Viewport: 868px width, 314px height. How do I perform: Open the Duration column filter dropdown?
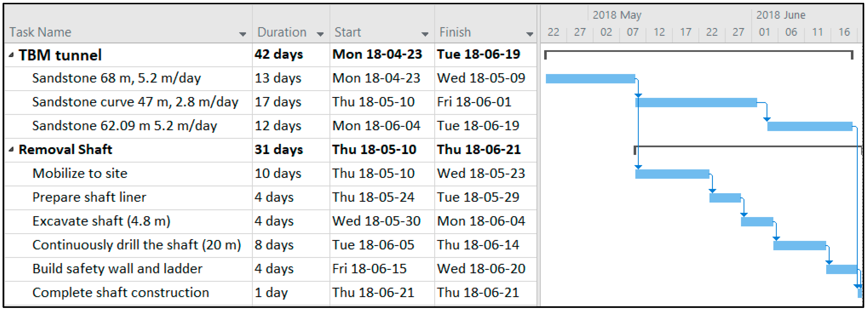[320, 34]
